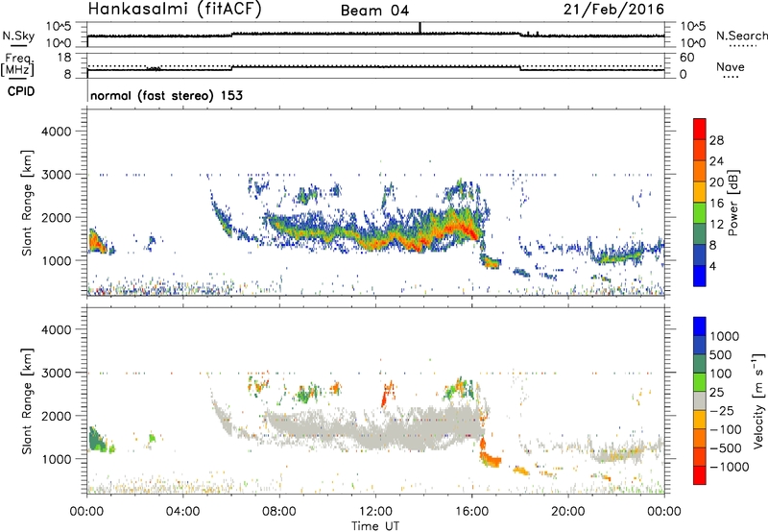
Task: Click 'normal (fast stereo) 153' text
Action: coord(166,95)
